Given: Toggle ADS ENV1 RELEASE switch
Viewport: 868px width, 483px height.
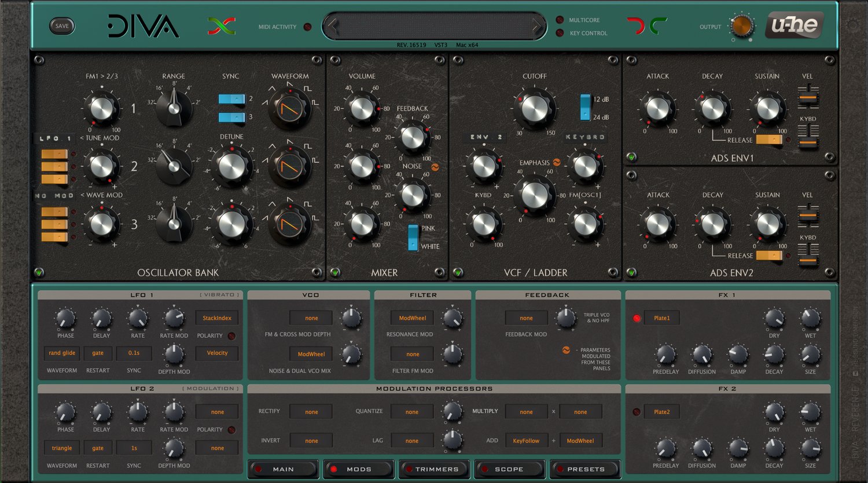Looking at the screenshot, I should [x=769, y=139].
